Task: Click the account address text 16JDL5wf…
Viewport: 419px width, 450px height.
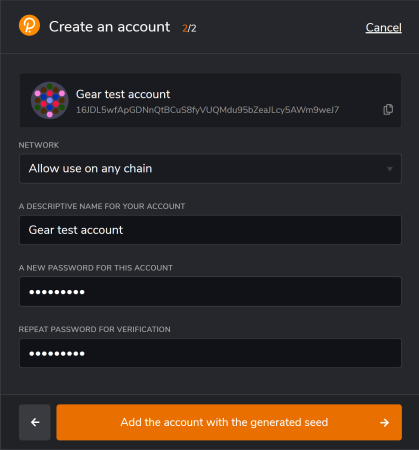Action: click(x=207, y=110)
